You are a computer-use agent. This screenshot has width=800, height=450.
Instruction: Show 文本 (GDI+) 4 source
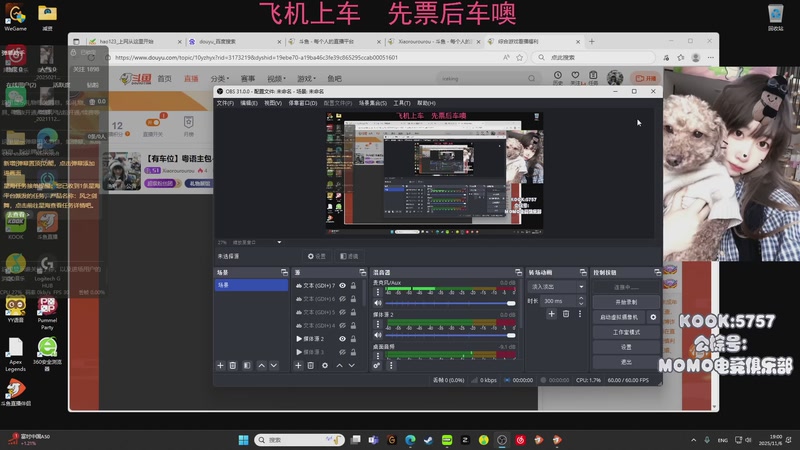tap(342, 326)
